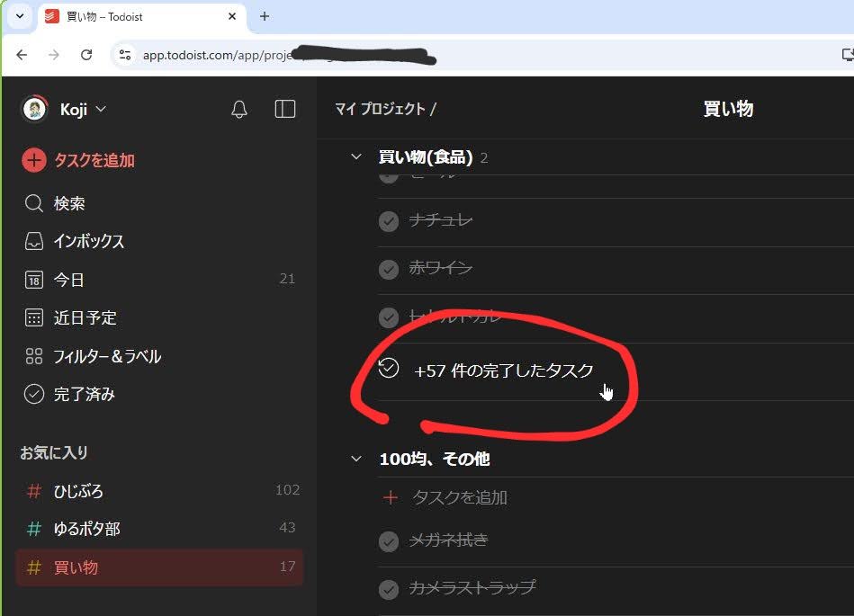Screen dimensions: 854x616
Task: Collapse the 100均、その他 section
Action: [356, 459]
